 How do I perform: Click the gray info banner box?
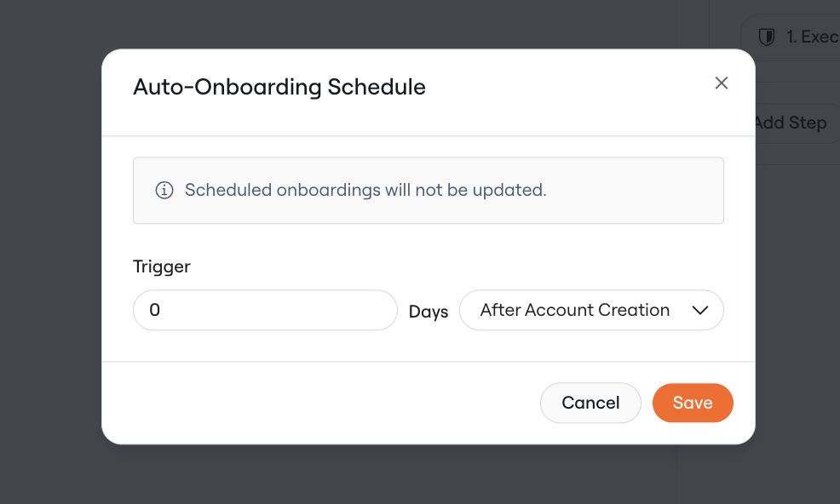[428, 190]
